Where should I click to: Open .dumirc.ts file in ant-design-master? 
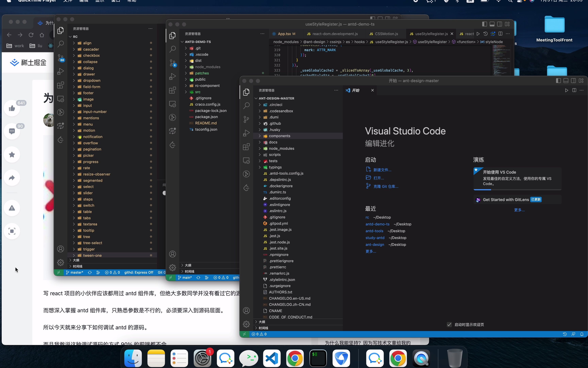[298, 192]
